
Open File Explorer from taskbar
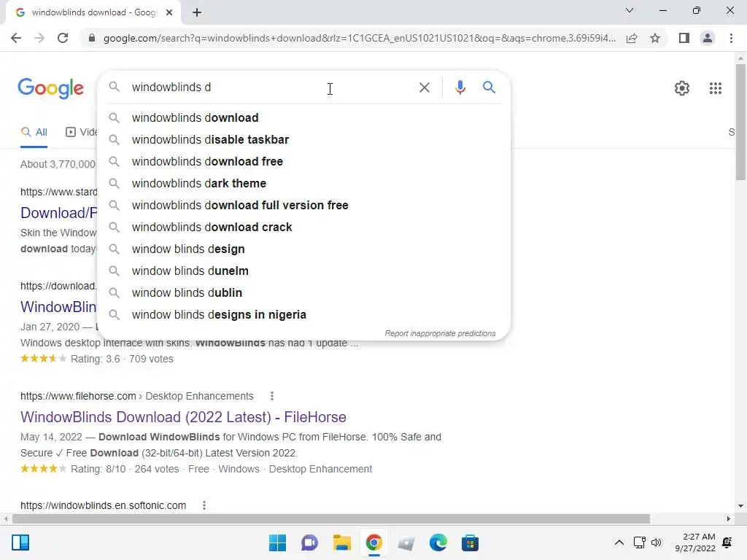341,542
